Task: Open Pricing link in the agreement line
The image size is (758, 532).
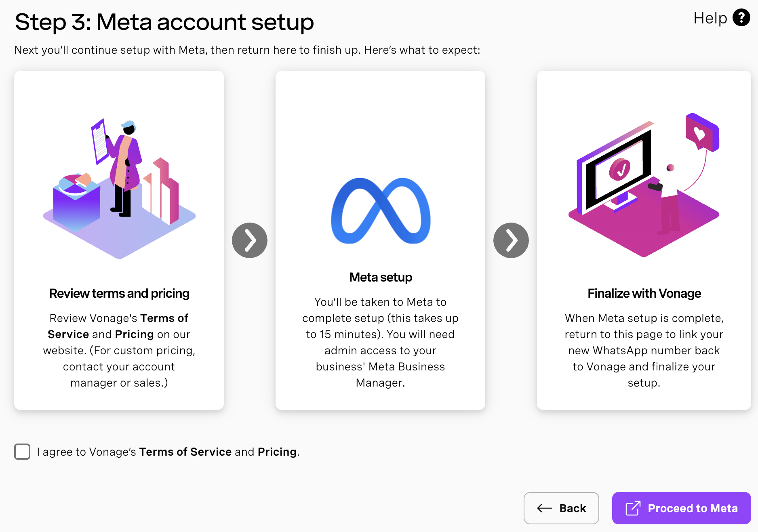Action: (277, 452)
